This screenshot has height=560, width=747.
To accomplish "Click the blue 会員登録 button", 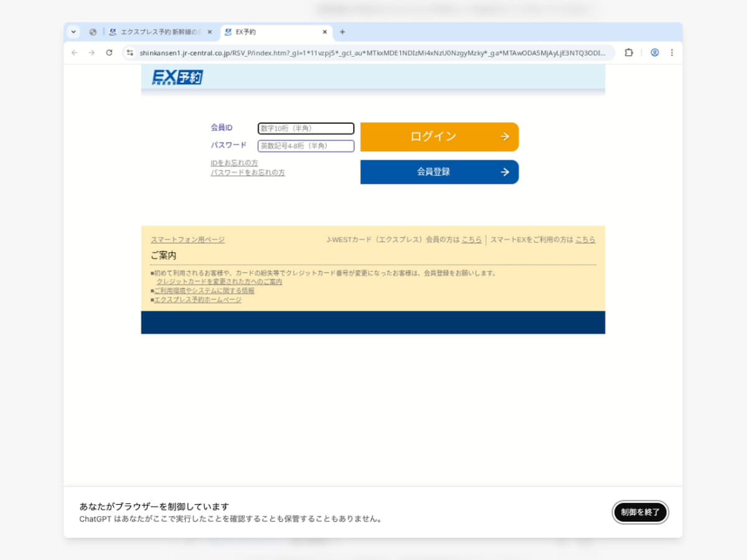I will click(439, 172).
